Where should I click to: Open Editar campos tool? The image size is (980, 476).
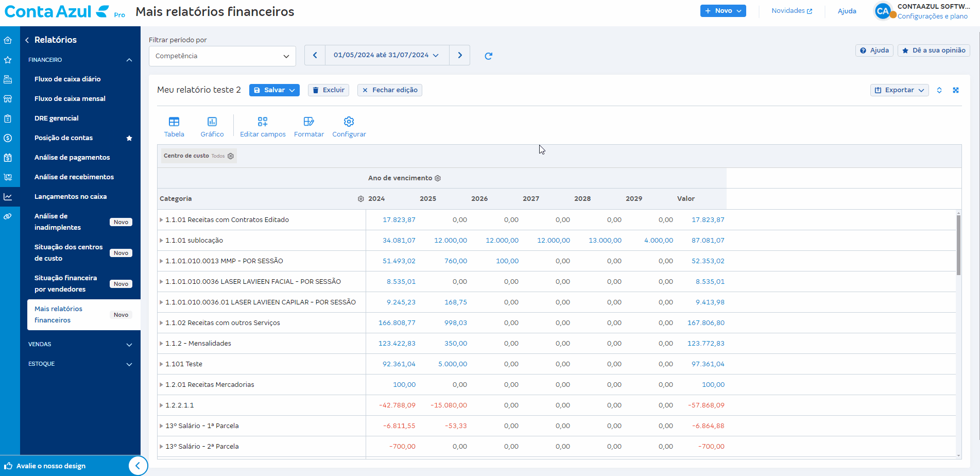(263, 127)
